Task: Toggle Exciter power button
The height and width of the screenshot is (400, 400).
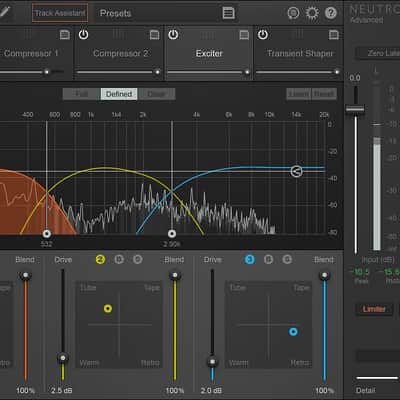Action: click(173, 34)
